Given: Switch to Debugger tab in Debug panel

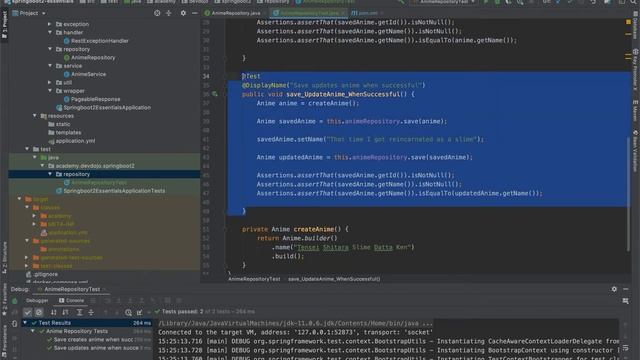Looking at the screenshot, I should pyautogui.click(x=37, y=300).
